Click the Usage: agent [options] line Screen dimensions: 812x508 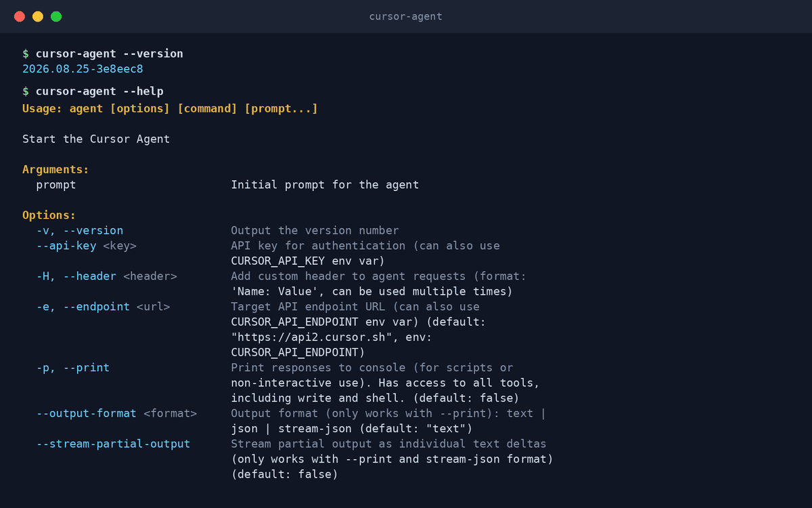(x=170, y=108)
